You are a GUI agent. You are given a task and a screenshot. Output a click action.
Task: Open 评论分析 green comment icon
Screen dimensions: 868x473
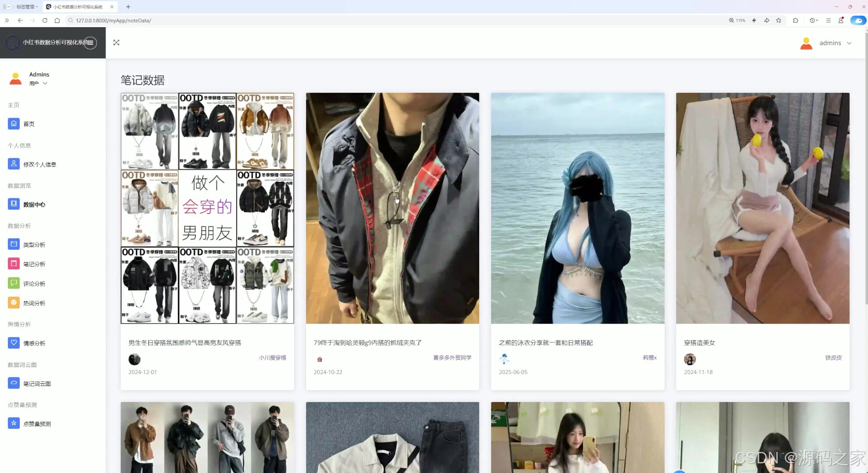point(14,283)
